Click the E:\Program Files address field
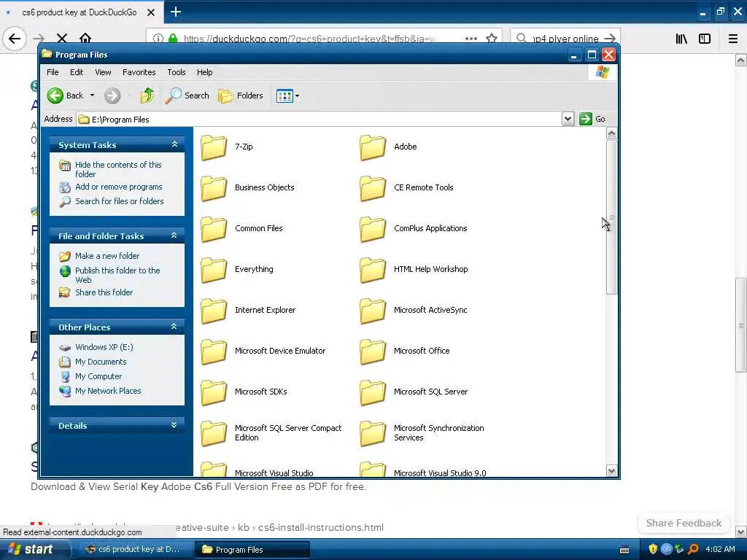The image size is (747, 560). 320,119
